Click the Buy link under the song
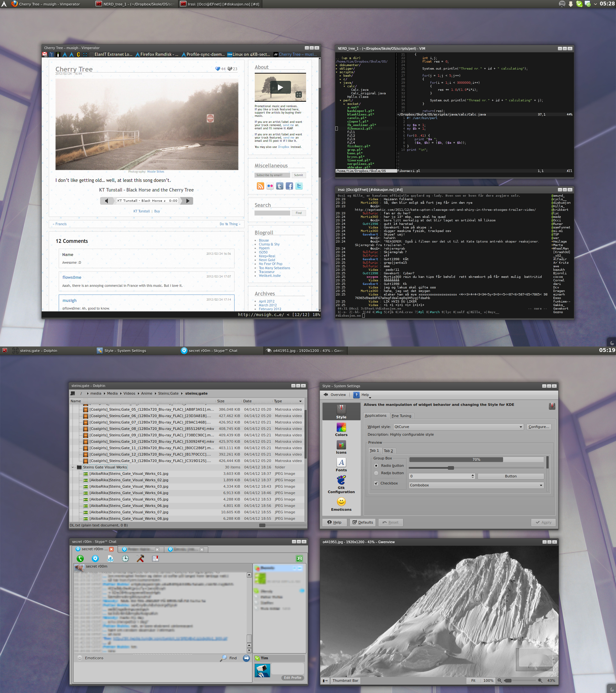The image size is (616, 693). pyautogui.click(x=157, y=211)
